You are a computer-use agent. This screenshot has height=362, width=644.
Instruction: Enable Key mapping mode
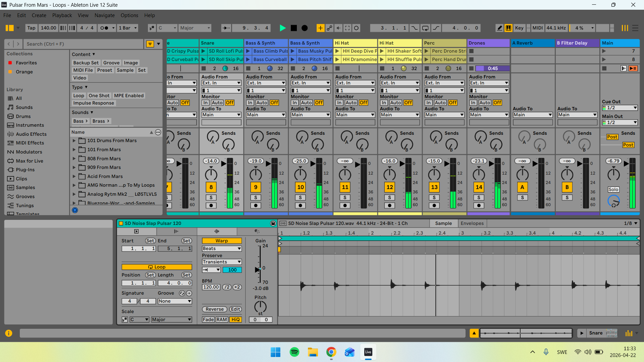coord(519,28)
